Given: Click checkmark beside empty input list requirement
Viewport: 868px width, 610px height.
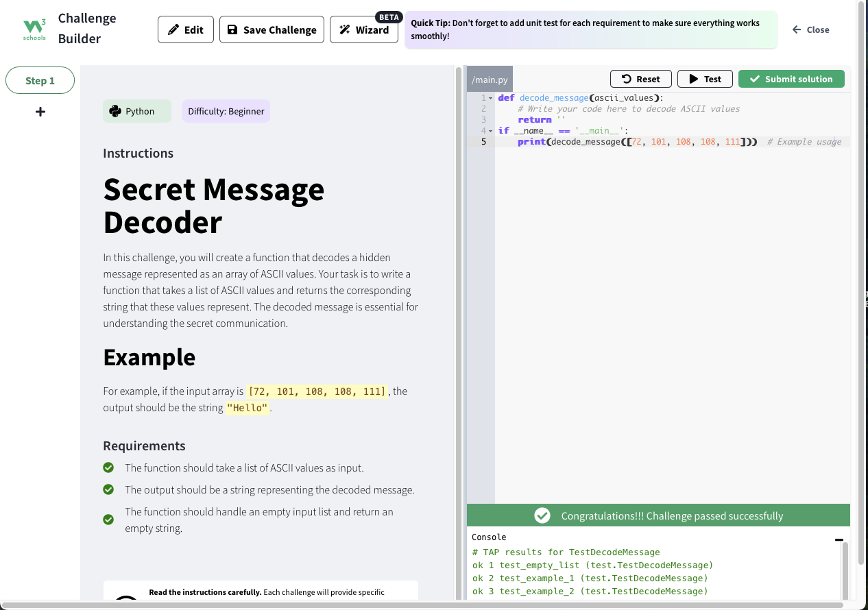Looking at the screenshot, I should click(x=108, y=520).
